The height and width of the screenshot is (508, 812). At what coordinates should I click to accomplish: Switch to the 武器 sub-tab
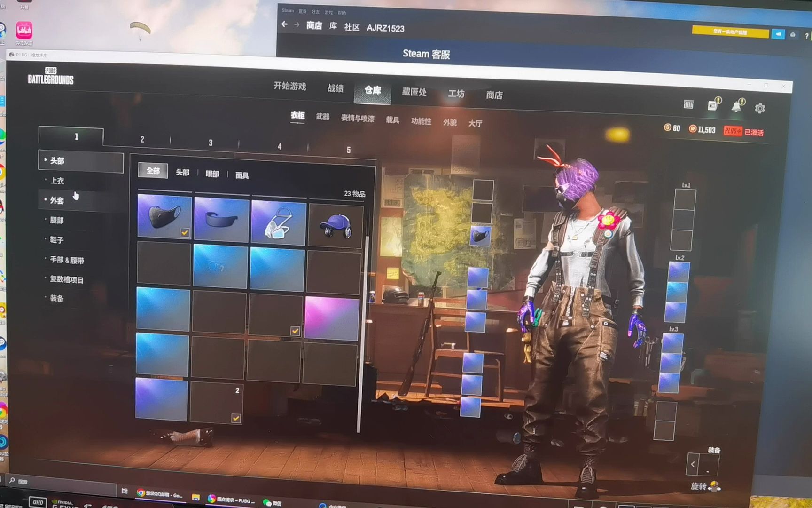coord(323,117)
